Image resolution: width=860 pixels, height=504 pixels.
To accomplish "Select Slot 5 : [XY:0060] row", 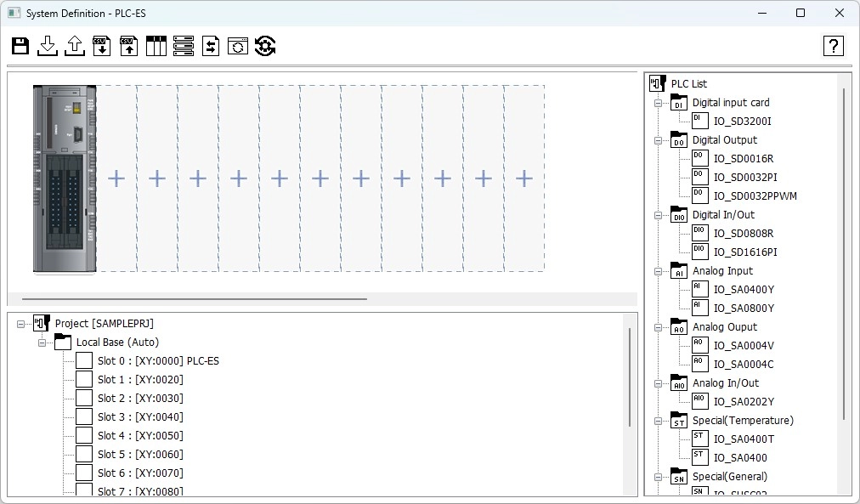I will pyautogui.click(x=140, y=454).
